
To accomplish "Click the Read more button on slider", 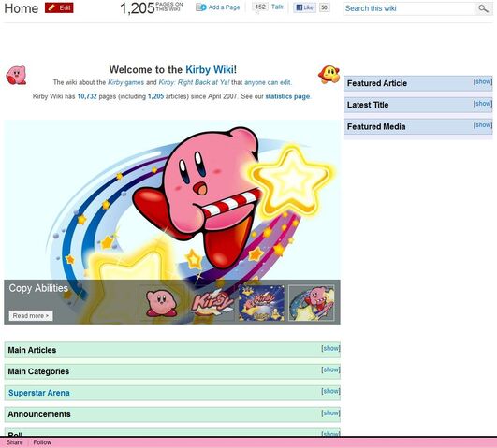I will 31,315.
